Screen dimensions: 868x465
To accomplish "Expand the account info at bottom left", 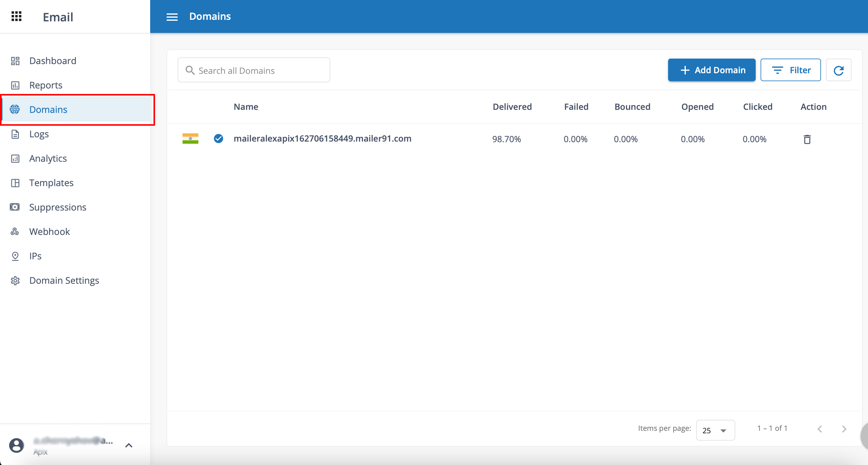I will [x=128, y=445].
